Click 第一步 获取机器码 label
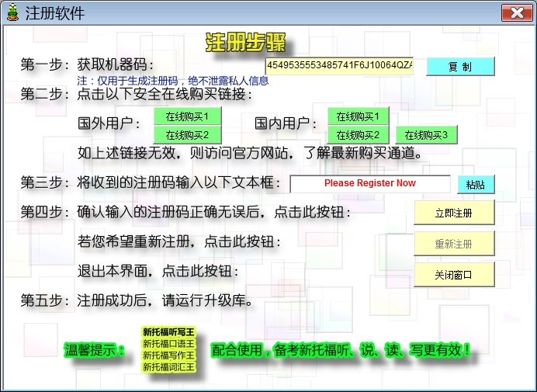Screen dimensions: 537x392 (87, 64)
